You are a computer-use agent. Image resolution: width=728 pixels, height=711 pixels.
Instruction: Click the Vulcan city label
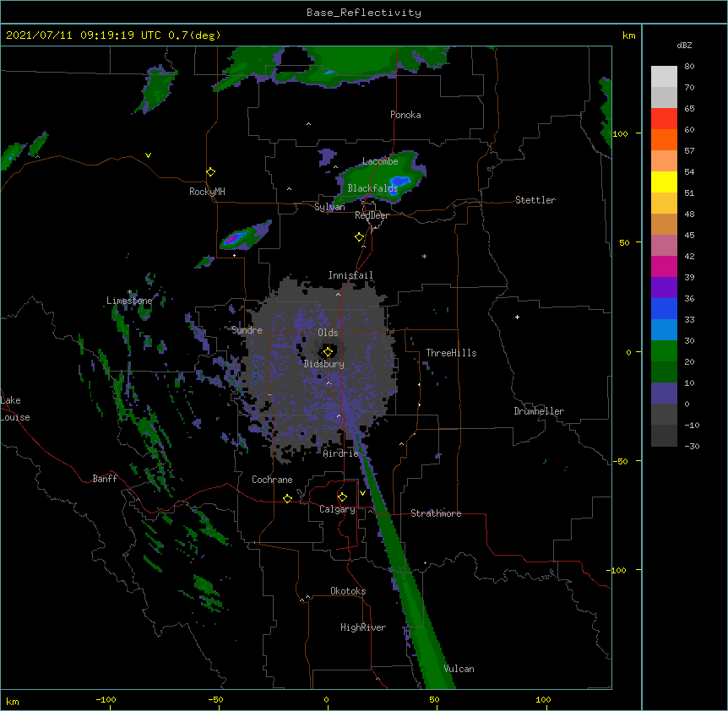[x=459, y=669]
